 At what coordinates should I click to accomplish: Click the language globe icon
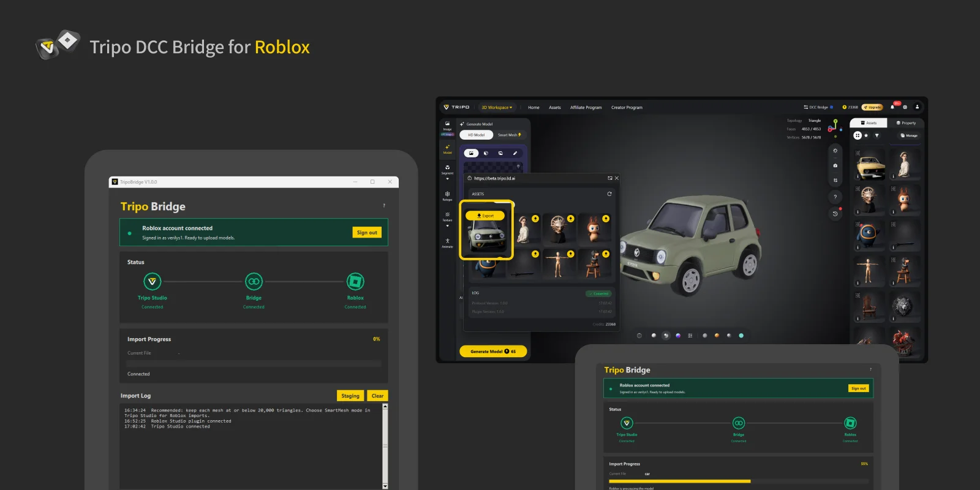[x=905, y=107]
